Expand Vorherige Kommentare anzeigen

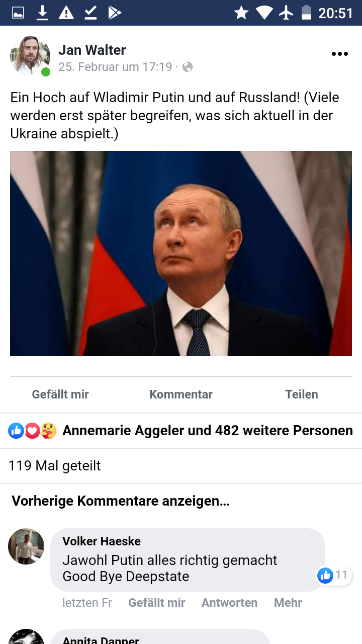(x=121, y=501)
